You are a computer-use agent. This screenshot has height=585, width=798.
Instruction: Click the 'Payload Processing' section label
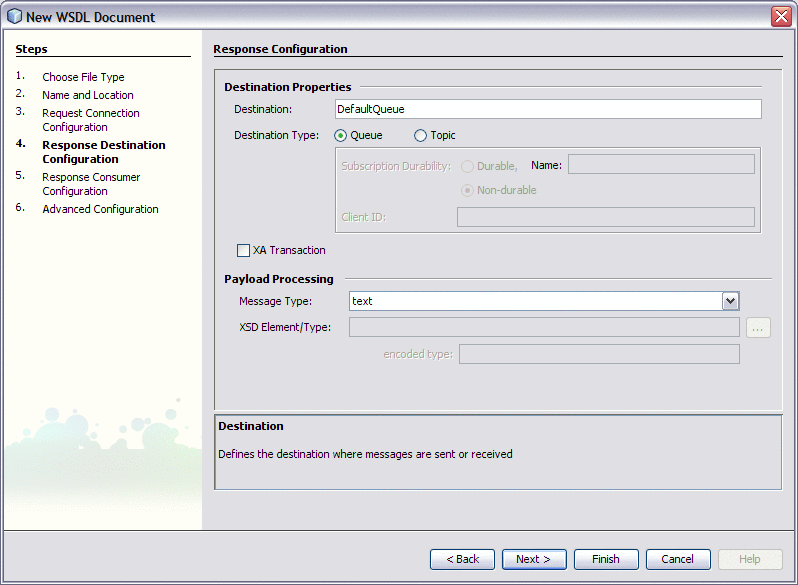279,279
